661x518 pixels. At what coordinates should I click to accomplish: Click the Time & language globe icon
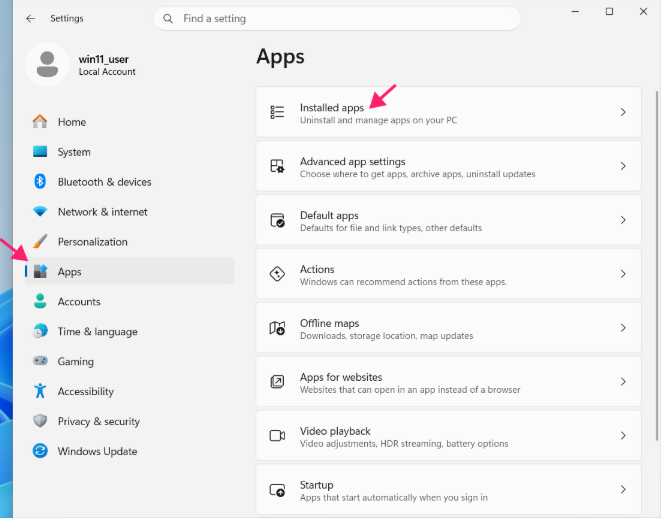40,331
